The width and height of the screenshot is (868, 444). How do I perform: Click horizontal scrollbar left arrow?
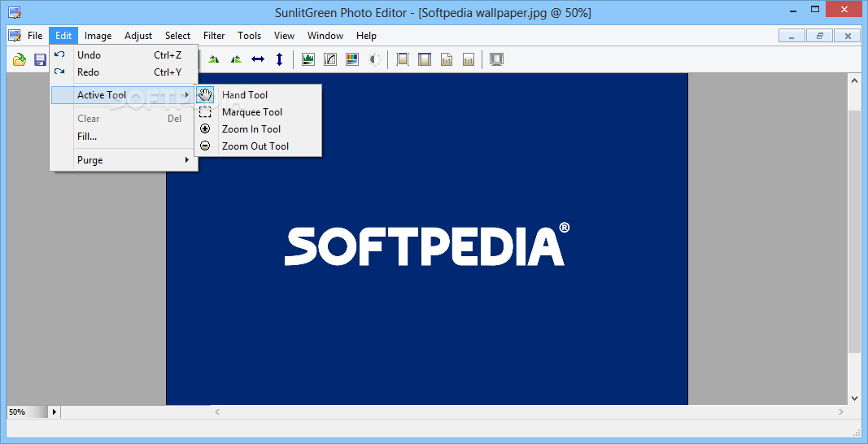coord(217,412)
